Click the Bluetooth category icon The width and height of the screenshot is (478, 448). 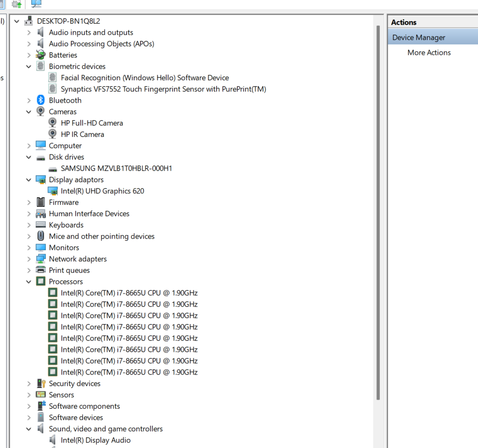pos(41,100)
